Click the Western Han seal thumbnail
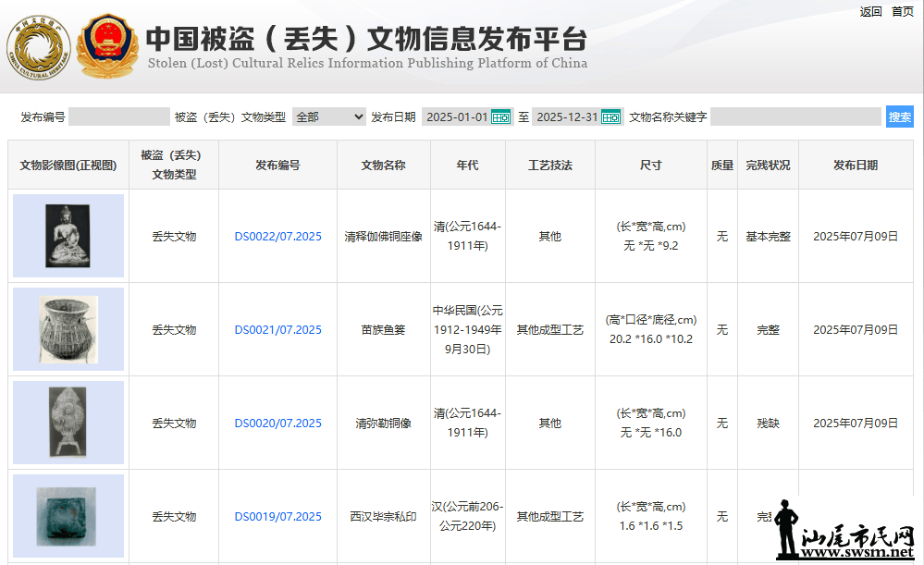The height and width of the screenshot is (565, 924). click(68, 516)
